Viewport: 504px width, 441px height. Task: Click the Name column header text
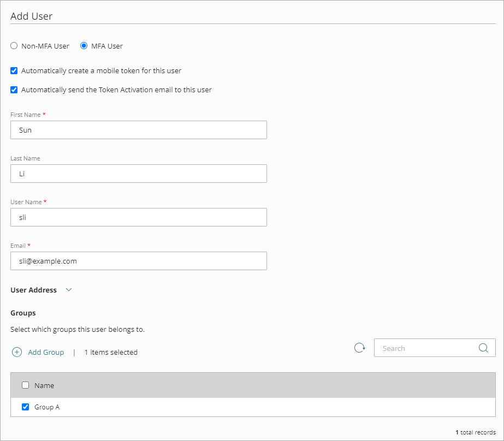pos(44,386)
